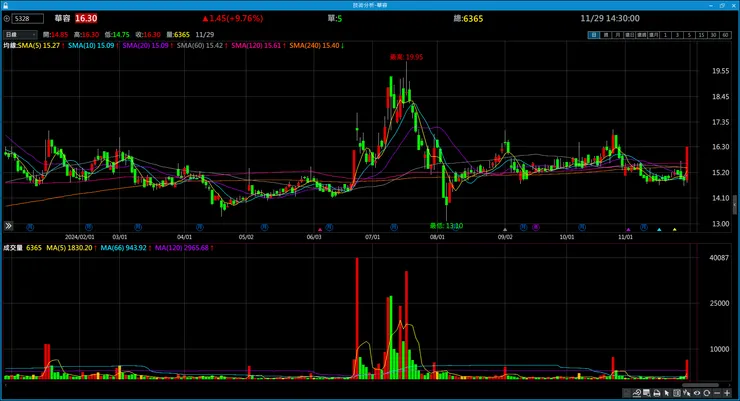Click the 最高: 19.95 high label on chart

point(406,57)
